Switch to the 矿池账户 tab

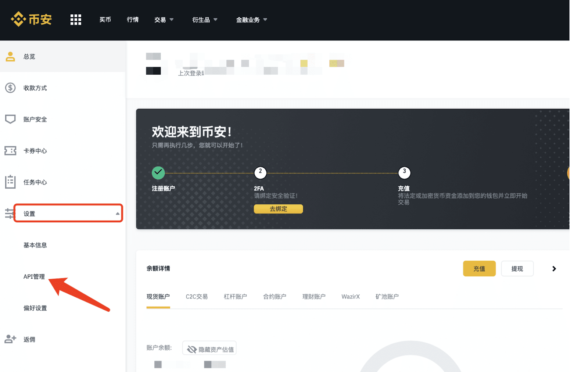pyautogui.click(x=387, y=297)
